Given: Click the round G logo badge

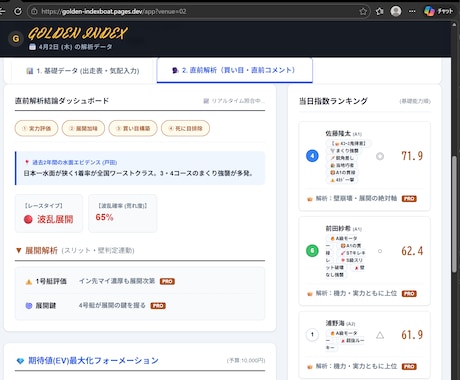Looking at the screenshot, I should pos(16,39).
